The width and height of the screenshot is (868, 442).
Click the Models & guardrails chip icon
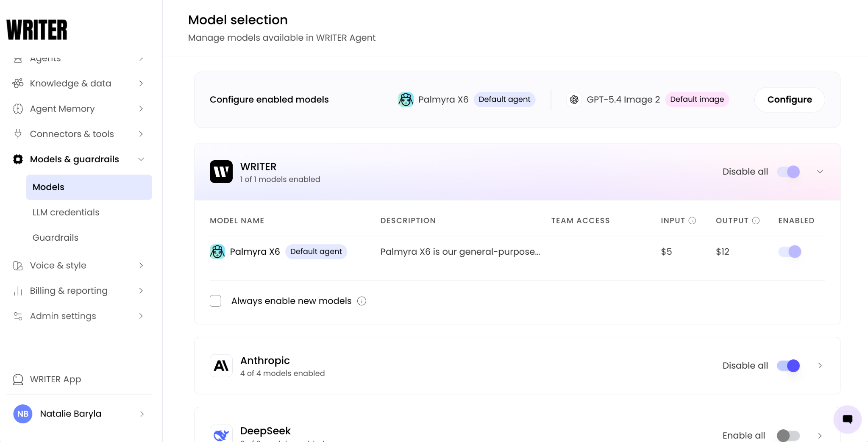click(18, 159)
